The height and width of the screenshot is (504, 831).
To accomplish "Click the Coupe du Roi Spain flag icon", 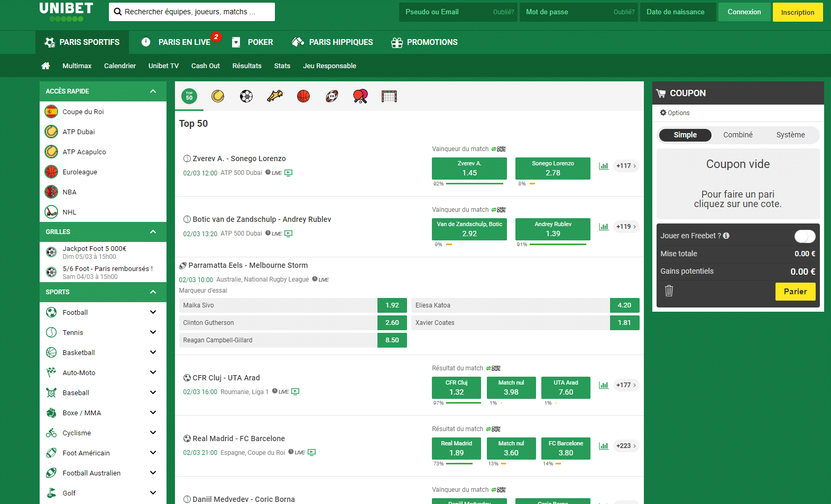I will 51,111.
